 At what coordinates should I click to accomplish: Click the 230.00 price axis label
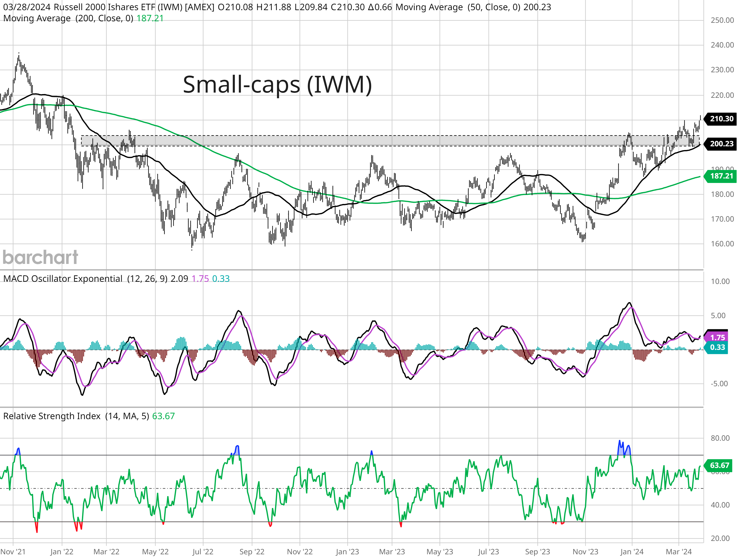(722, 70)
